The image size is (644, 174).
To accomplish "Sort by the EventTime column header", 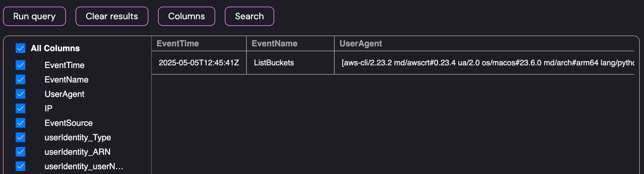I will 178,44.
